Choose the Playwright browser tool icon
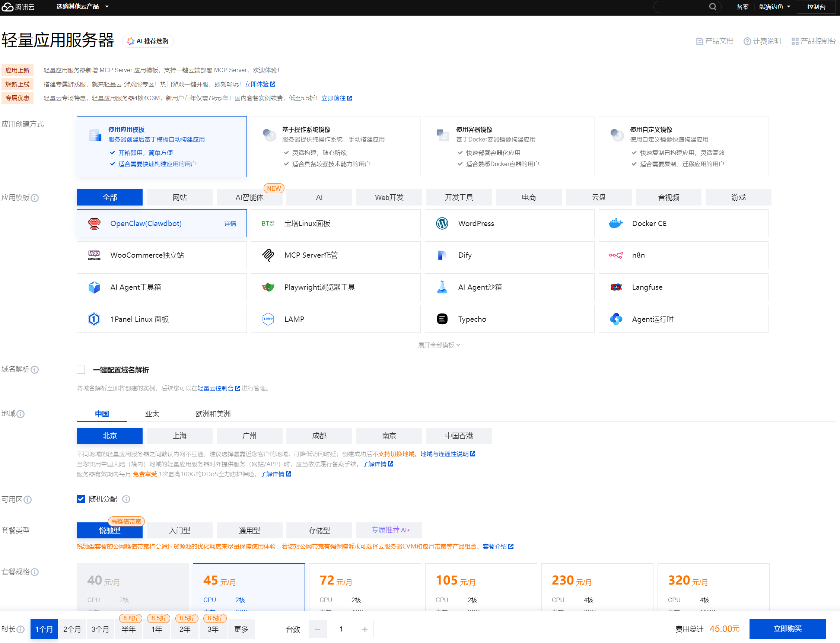The image size is (840, 643). pyautogui.click(x=268, y=287)
